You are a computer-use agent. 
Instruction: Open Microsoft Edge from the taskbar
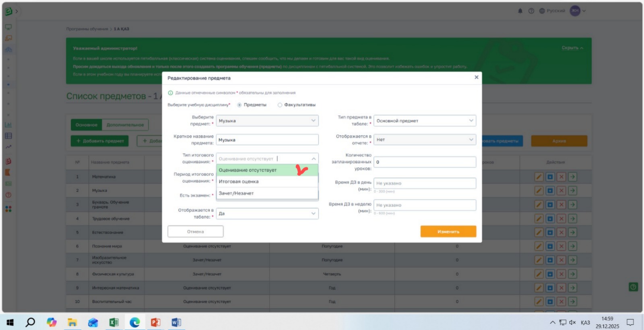134,322
